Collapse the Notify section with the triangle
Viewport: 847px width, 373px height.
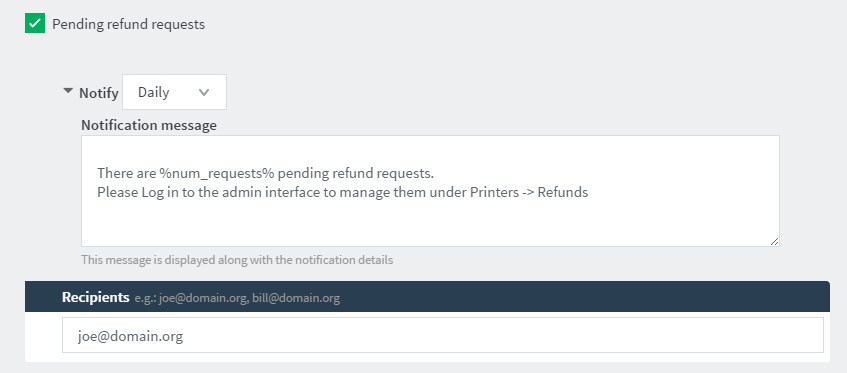[x=68, y=91]
